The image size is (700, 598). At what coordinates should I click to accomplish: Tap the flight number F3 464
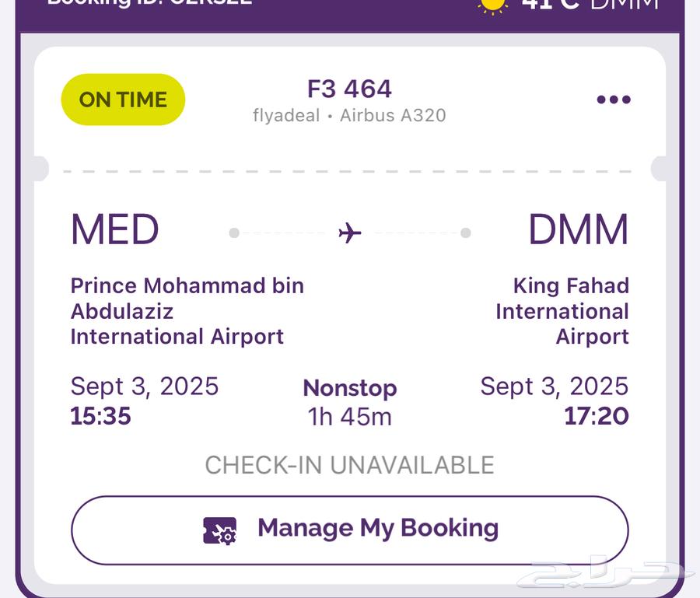point(349,89)
